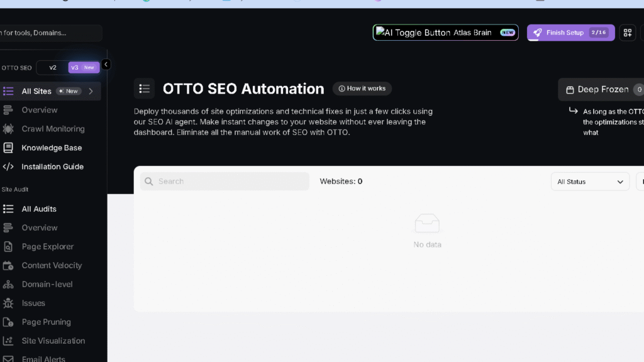Open the Email Alerts section
This screenshot has width=644, height=362.
pos(47,358)
